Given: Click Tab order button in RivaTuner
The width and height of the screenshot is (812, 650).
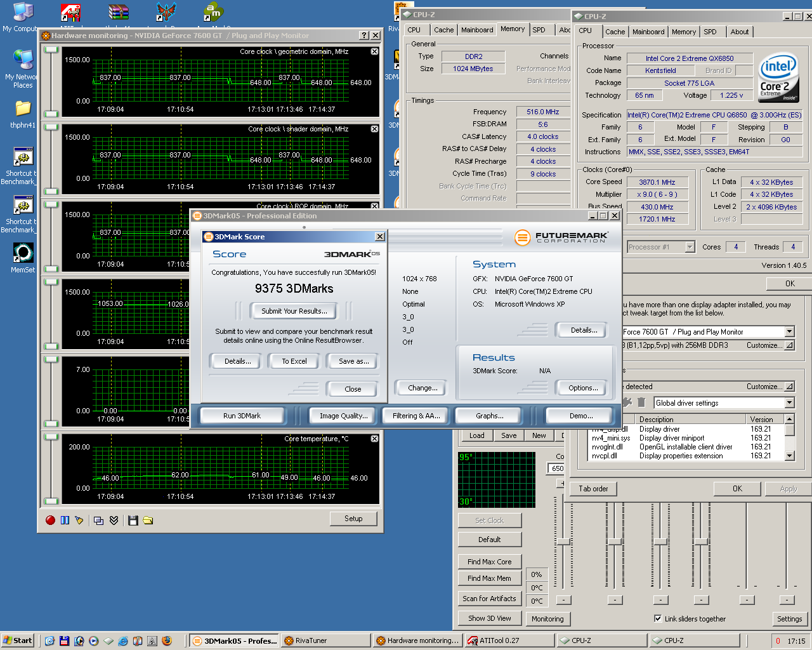Looking at the screenshot, I should pos(593,489).
